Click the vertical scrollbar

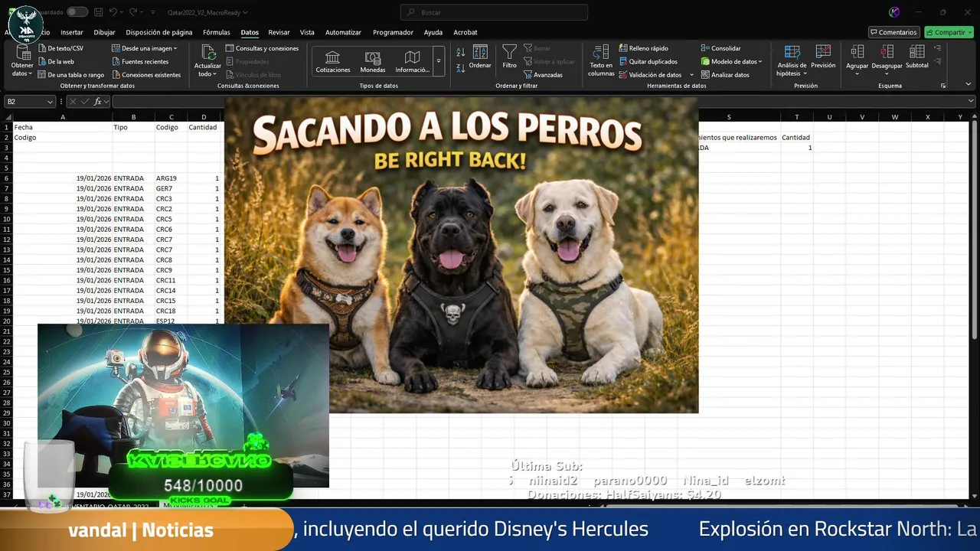(x=975, y=230)
